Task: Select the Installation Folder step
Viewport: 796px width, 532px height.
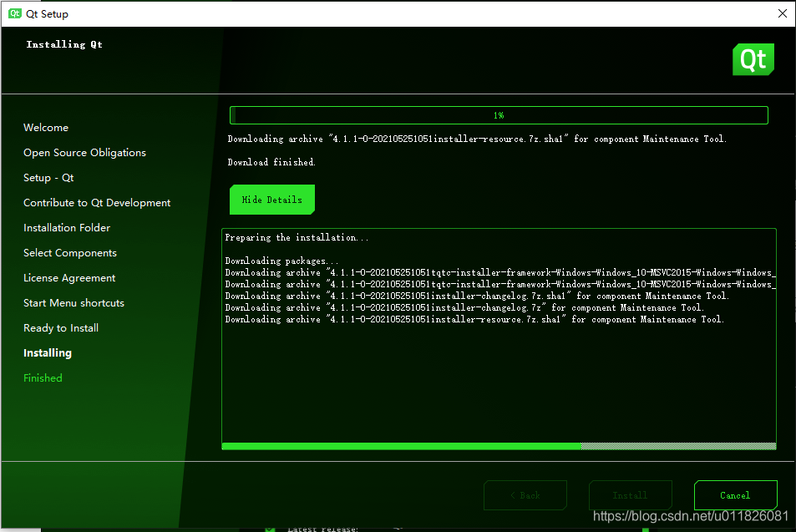Action: point(67,227)
